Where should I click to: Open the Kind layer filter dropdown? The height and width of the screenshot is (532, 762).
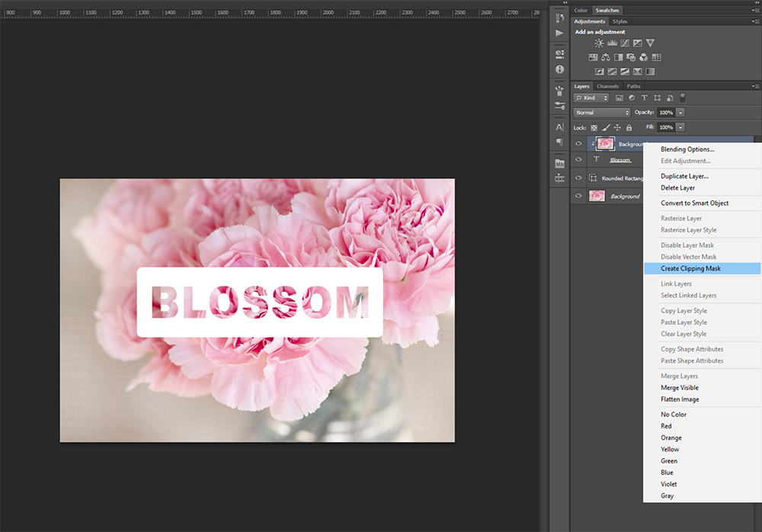pyautogui.click(x=592, y=98)
